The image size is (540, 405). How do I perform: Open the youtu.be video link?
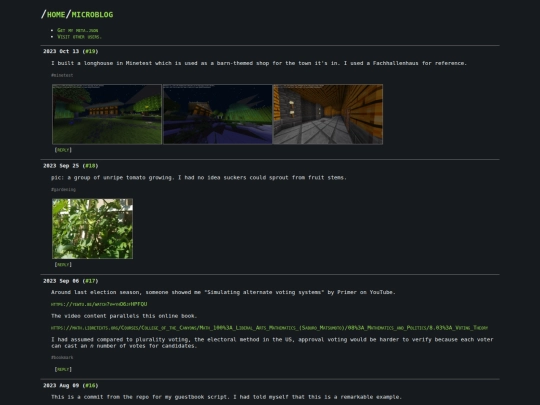pyautogui.click(x=99, y=304)
